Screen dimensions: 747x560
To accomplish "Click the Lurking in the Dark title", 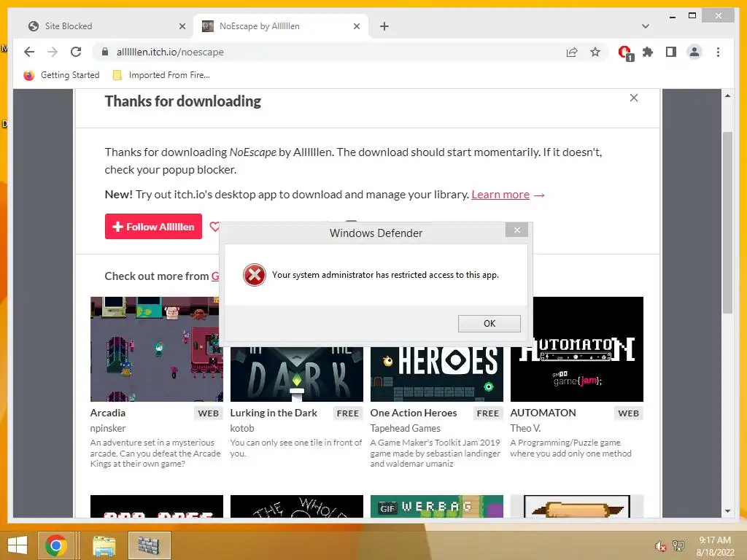I will tap(274, 413).
